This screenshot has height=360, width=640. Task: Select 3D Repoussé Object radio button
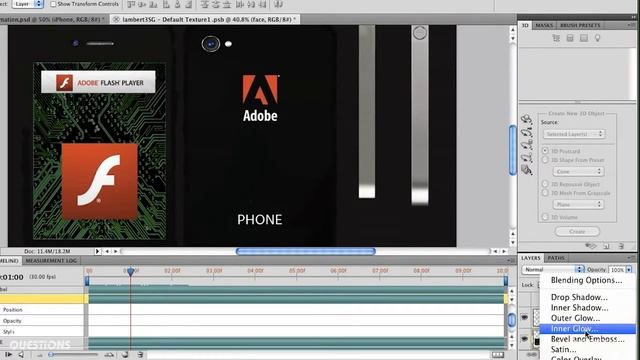pyautogui.click(x=545, y=184)
